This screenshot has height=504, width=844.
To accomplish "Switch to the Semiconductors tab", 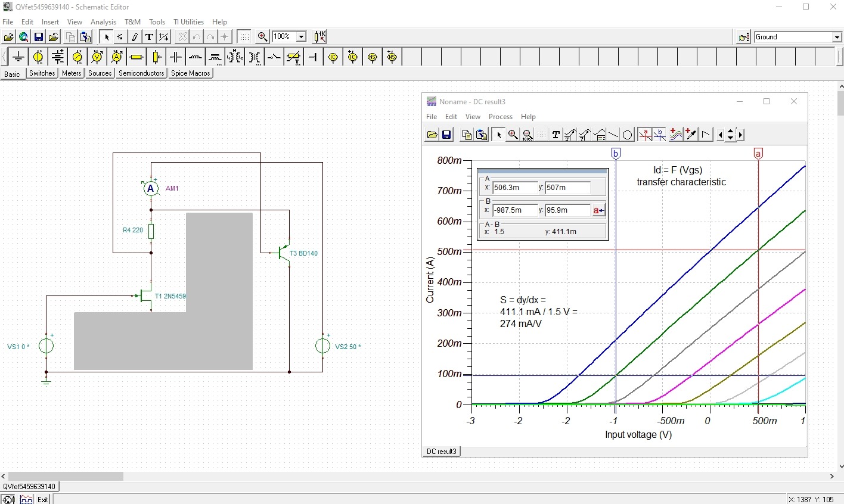I will point(141,73).
